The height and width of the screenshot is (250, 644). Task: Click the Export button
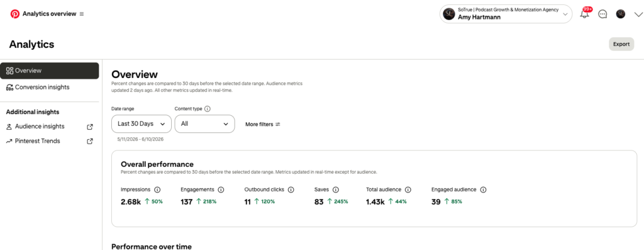(x=621, y=44)
